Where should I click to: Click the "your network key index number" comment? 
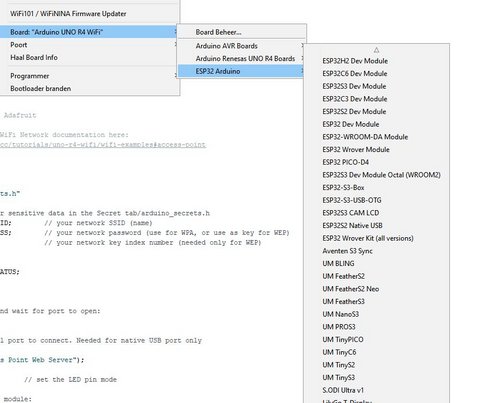pos(153,243)
